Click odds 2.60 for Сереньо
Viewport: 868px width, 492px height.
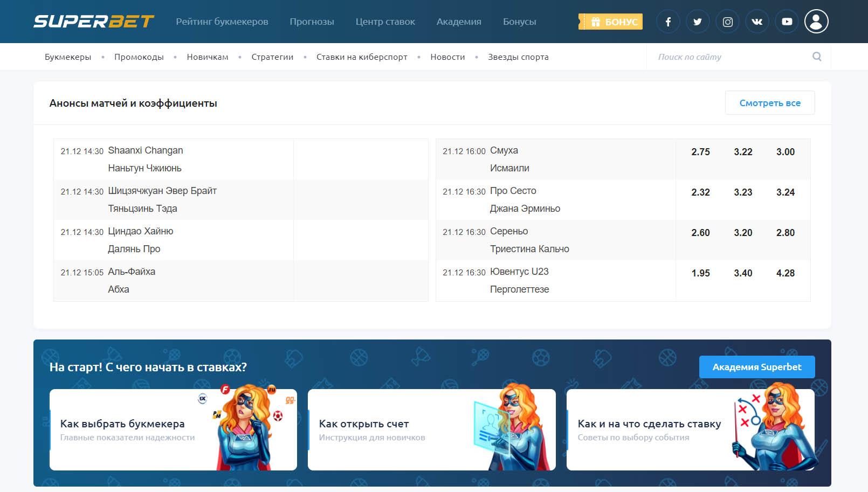(700, 233)
